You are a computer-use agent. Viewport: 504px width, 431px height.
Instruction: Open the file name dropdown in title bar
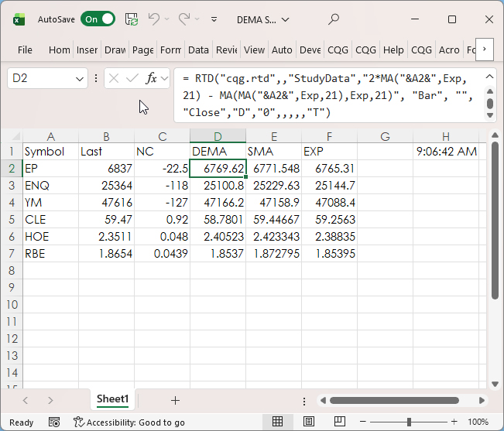pyautogui.click(x=285, y=19)
